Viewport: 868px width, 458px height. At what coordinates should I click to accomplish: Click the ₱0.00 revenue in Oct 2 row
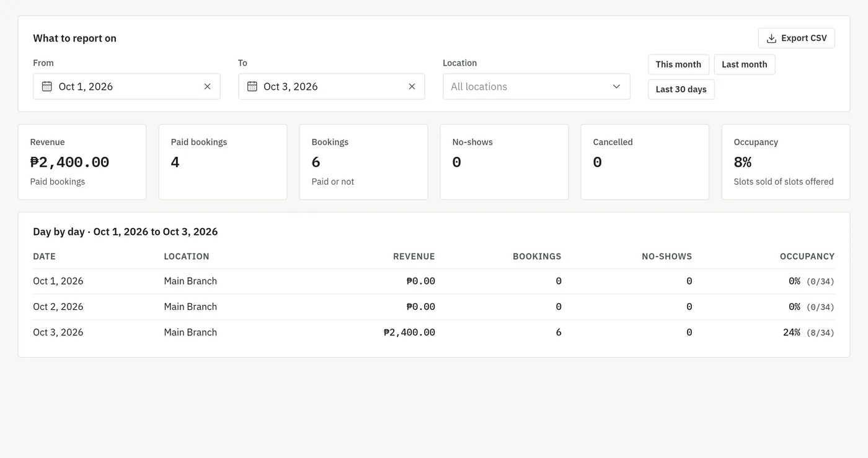coord(421,307)
